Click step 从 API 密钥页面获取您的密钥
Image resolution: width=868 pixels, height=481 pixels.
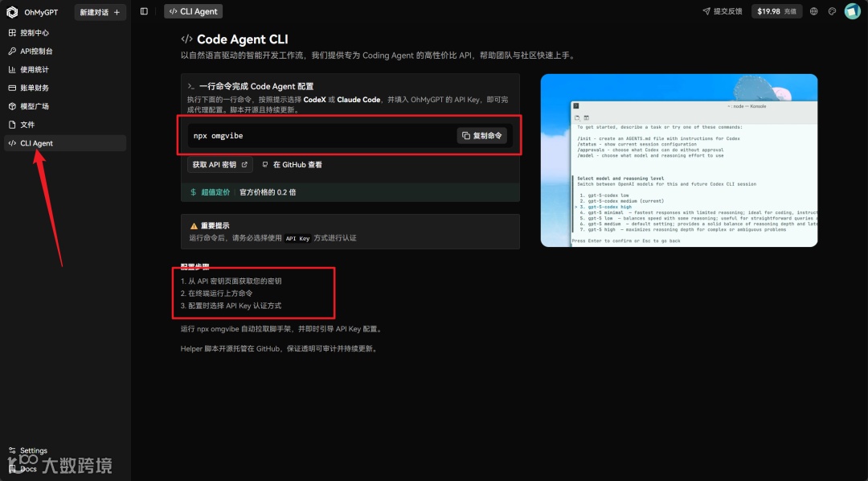[231, 281]
